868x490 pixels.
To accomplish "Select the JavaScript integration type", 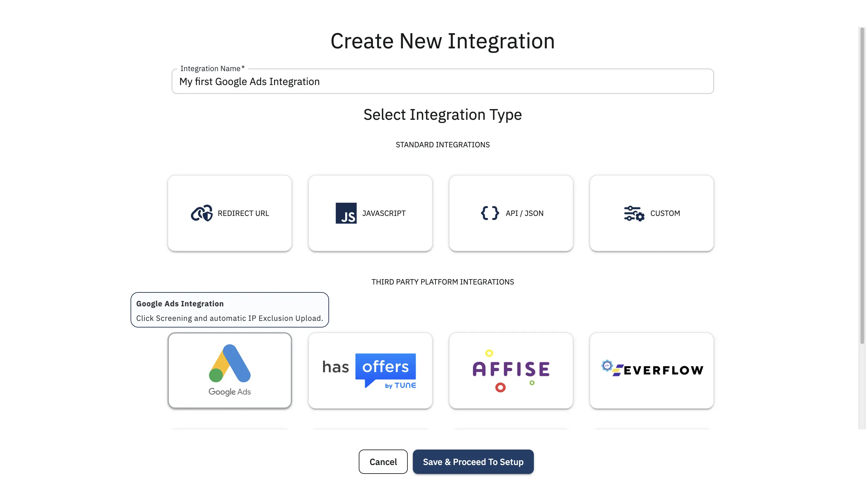I will coord(370,213).
